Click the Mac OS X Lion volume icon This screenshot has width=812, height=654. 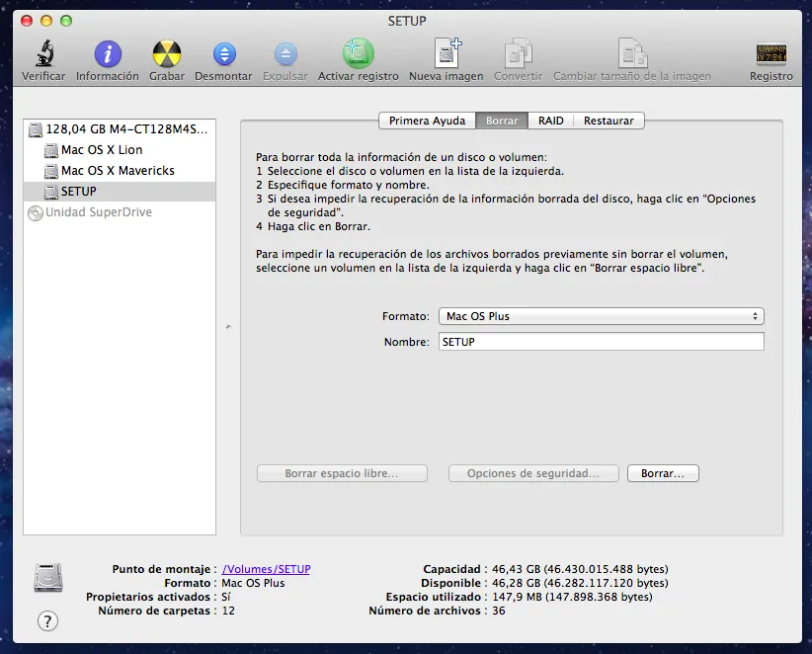click(50, 150)
